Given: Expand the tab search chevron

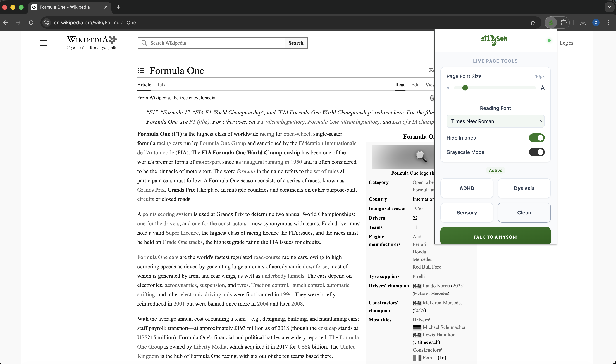Looking at the screenshot, I should point(609,7).
